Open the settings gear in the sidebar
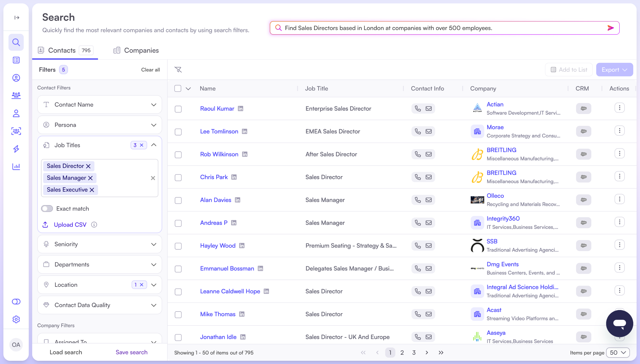 16,319
